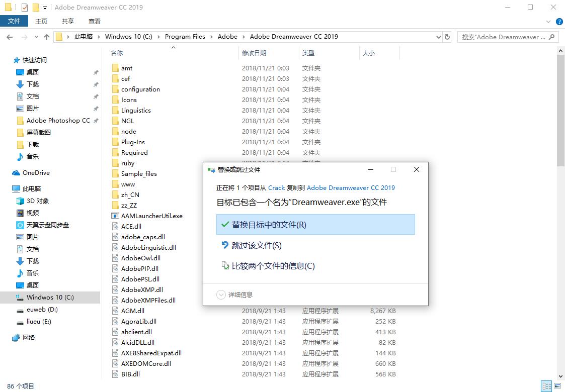Click the quick access properties icon in title bar
The image size is (565, 392).
coord(25,7)
